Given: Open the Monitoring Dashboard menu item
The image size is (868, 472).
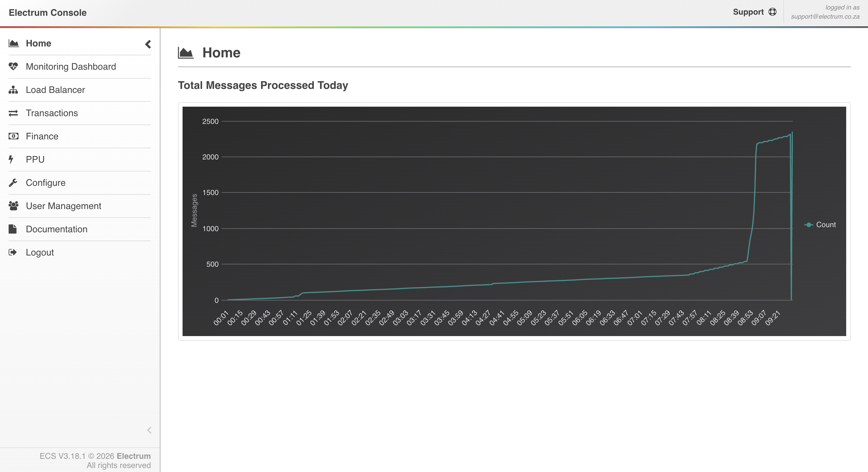Looking at the screenshot, I should [71, 66].
